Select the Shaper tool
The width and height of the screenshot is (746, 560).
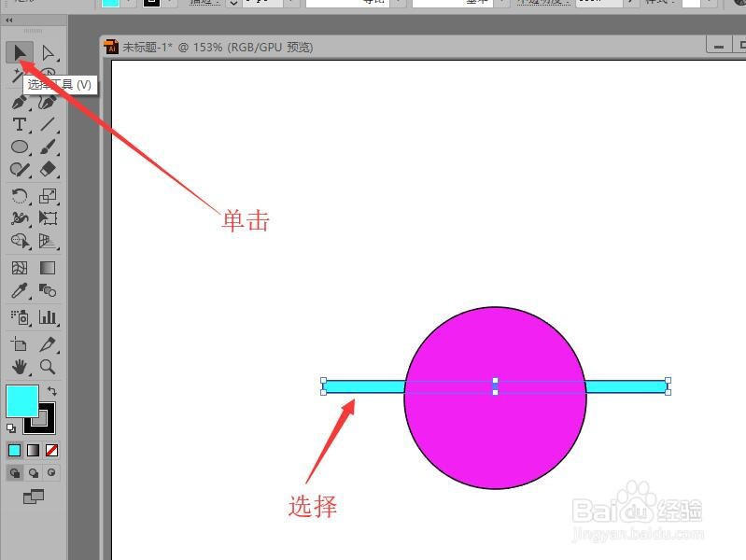pyautogui.click(x=20, y=169)
